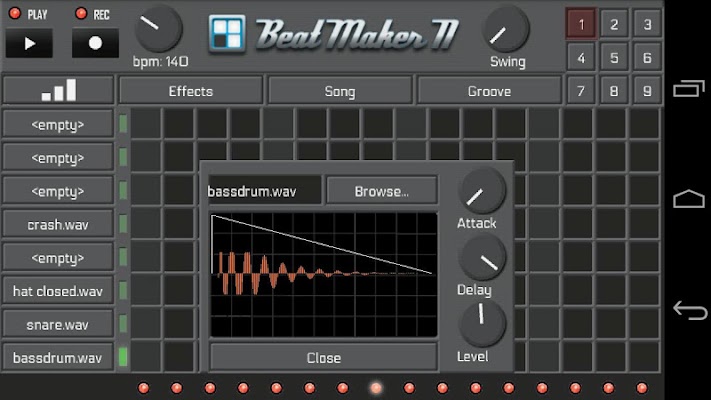711x400 pixels.
Task: Tap Android recent apps button
Action: pos(688,88)
